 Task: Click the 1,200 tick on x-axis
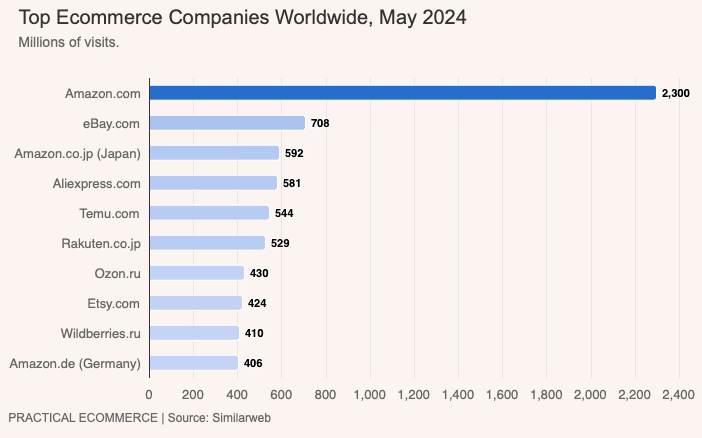coord(414,395)
